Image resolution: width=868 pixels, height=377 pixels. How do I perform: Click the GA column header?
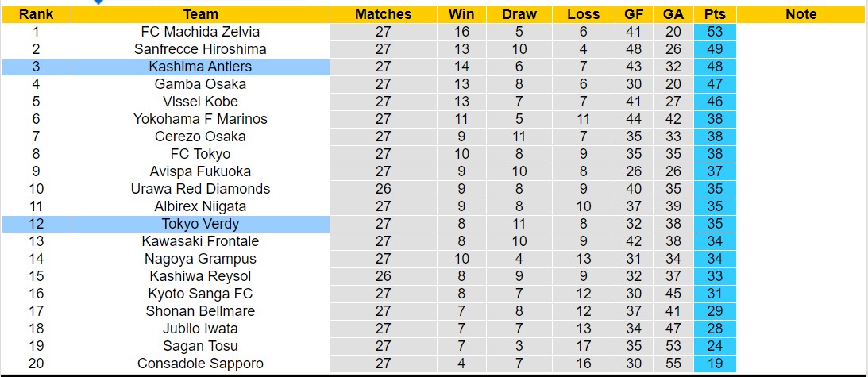tap(673, 14)
